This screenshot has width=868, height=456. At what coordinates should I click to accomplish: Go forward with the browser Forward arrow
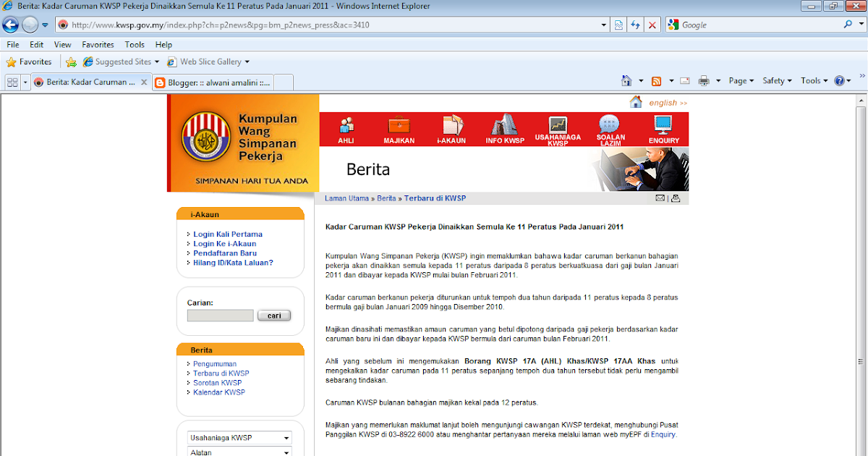pos(30,25)
